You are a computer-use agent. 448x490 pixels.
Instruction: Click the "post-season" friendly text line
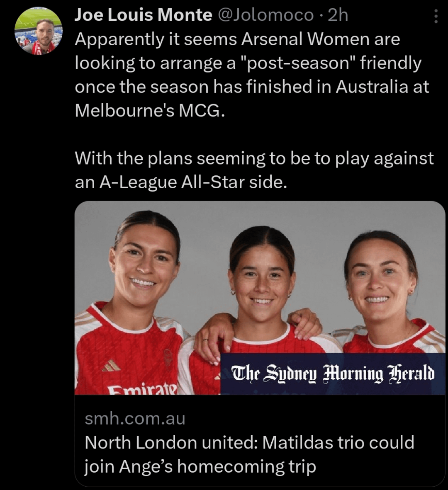248,63
